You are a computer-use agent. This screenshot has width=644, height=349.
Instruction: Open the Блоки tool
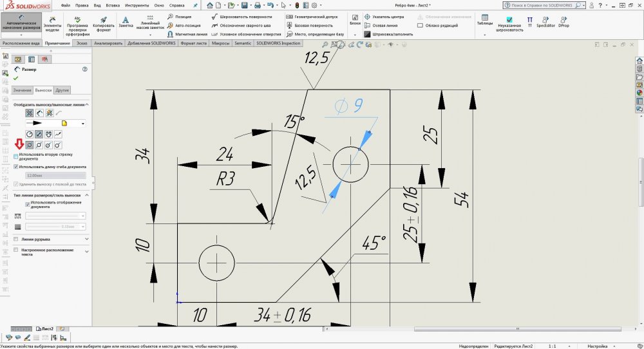(355, 20)
